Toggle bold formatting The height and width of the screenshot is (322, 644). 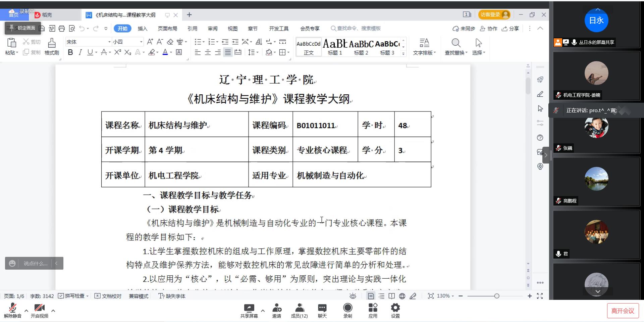70,52
